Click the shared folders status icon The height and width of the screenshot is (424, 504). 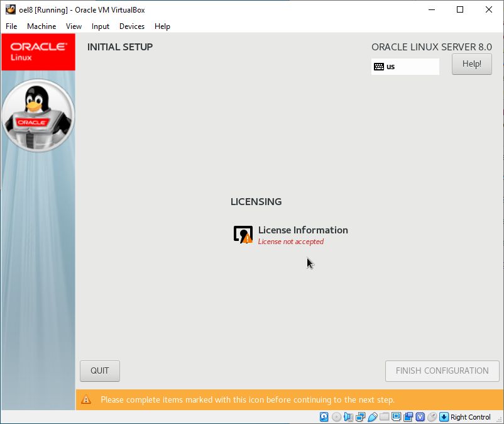tap(384, 417)
